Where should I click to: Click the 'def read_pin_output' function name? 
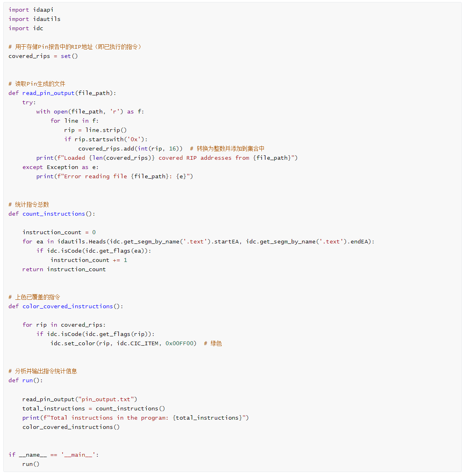point(48,93)
